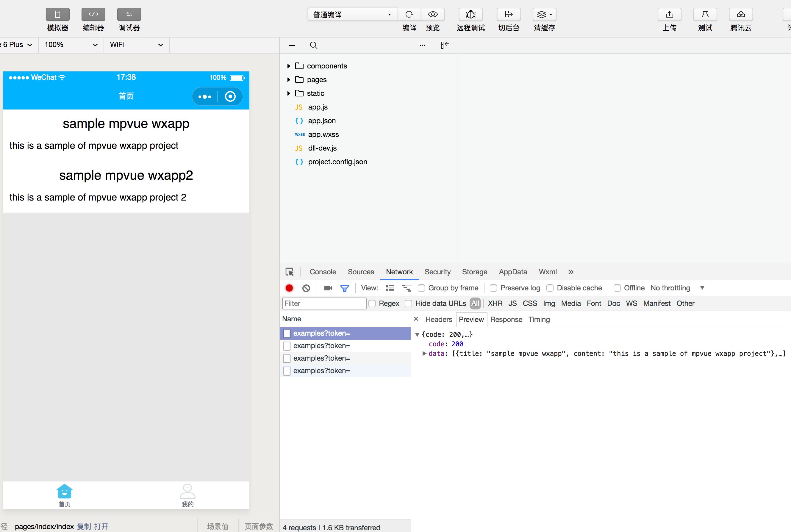Image resolution: width=791 pixels, height=532 pixels.
Task: Check the Group by frame option
Action: tap(421, 288)
